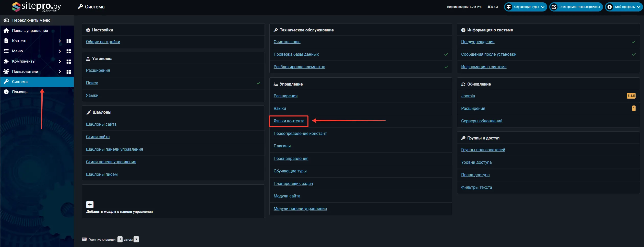
Task: Select Панель управления in the sidebar
Action: point(30,31)
